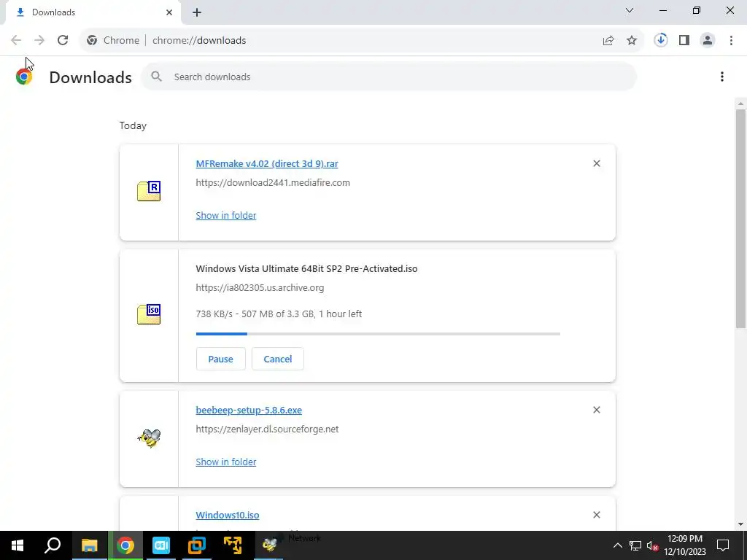
Task: Click the Windows Vista iso file icon
Action: [x=149, y=314]
